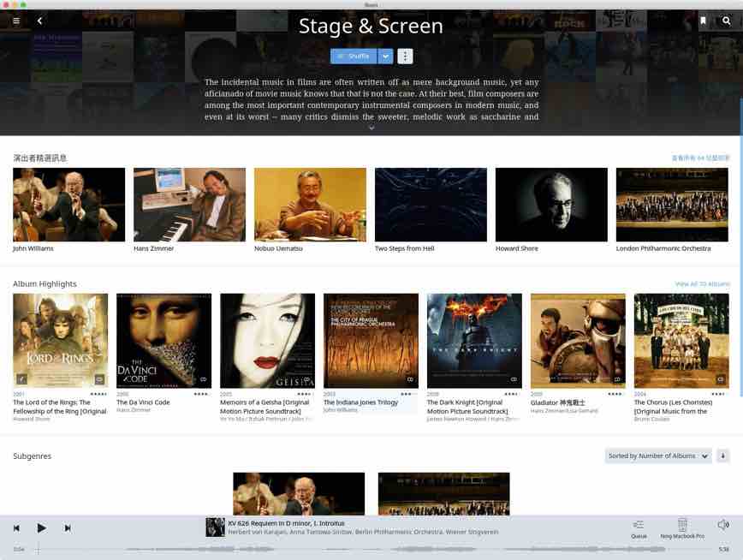743x560 pixels.
Task: Click the link badge on The Chorus cover
Action: (x=721, y=379)
